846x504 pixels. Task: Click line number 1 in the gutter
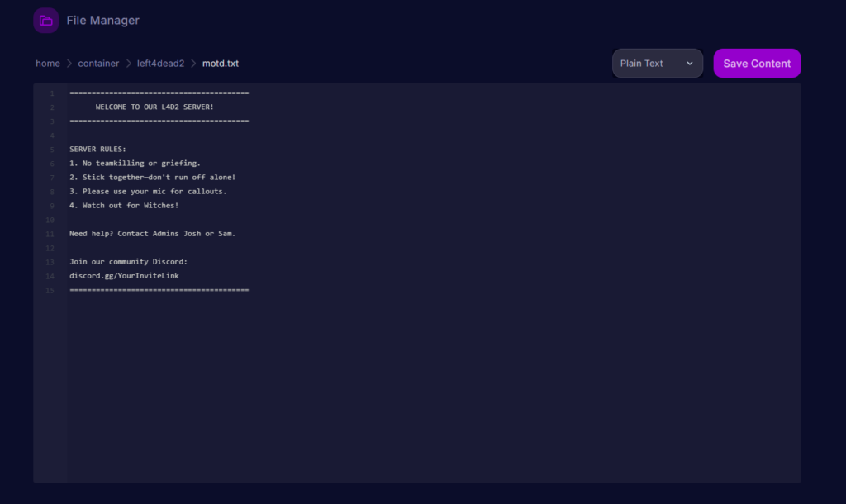tap(51, 93)
